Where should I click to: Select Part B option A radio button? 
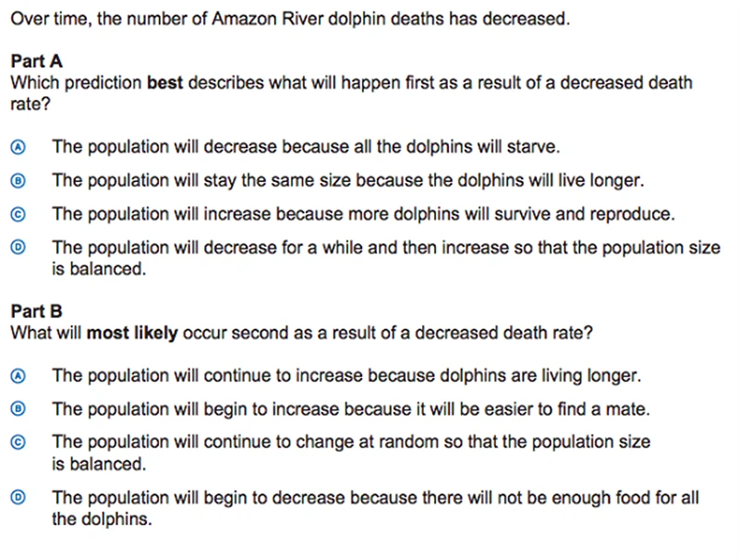(x=18, y=376)
